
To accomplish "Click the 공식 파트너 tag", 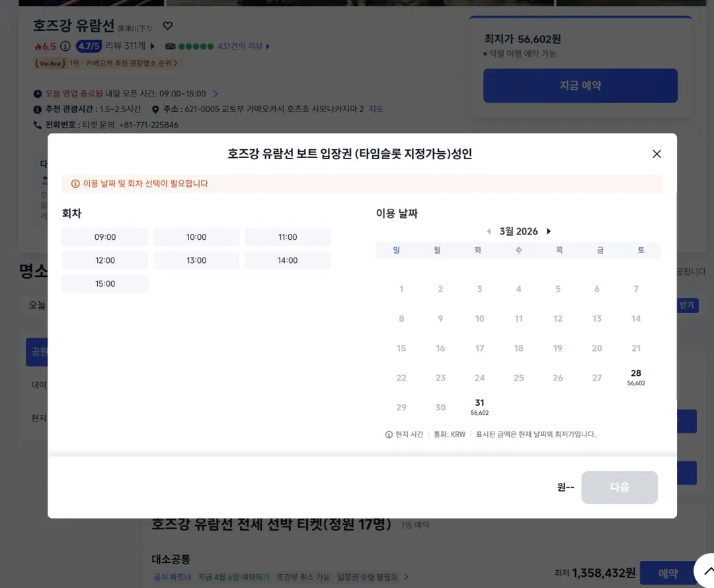I will 172,577.
